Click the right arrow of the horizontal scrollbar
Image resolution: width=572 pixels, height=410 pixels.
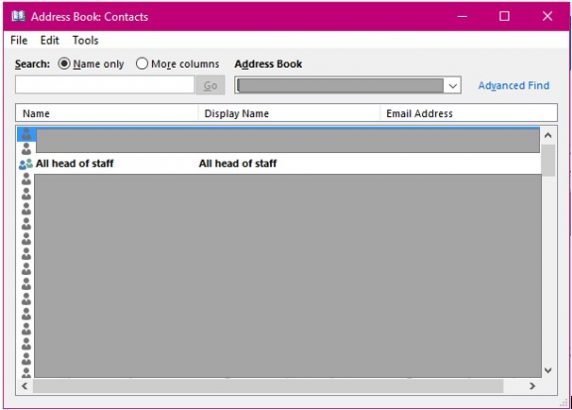(x=532, y=386)
